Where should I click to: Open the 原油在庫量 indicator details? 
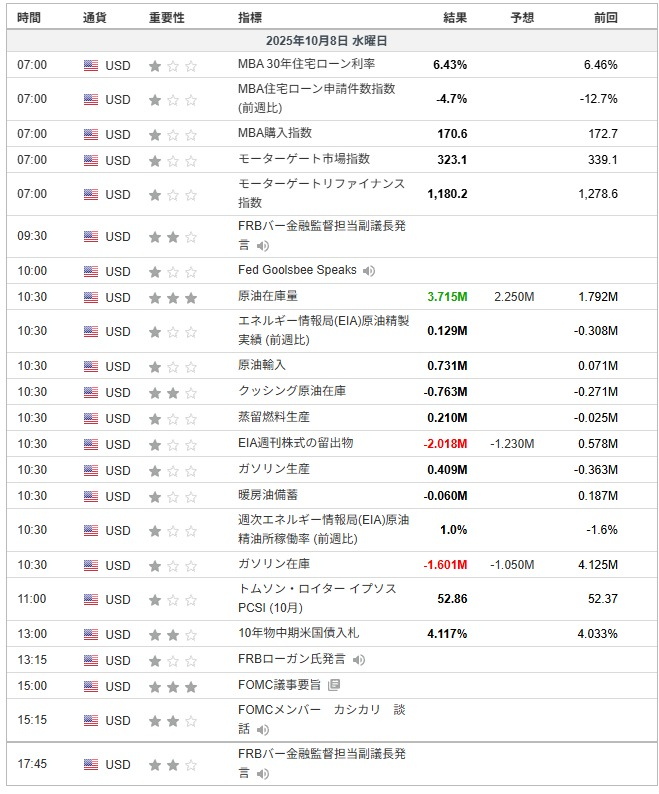(x=268, y=298)
